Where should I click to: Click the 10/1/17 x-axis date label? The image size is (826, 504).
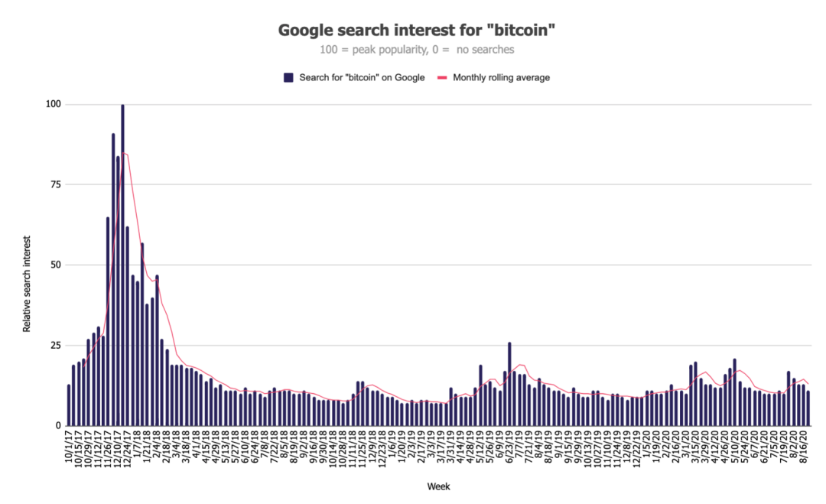[x=69, y=446]
